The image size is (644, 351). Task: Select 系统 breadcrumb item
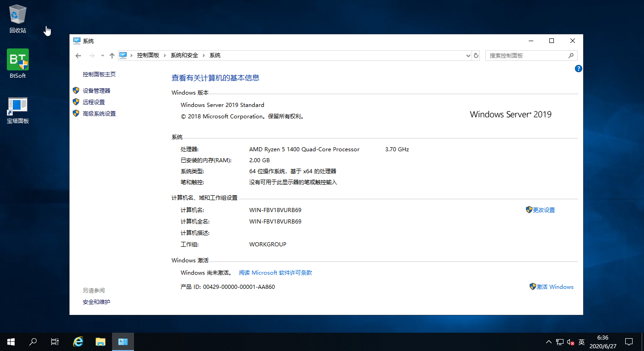(215, 55)
